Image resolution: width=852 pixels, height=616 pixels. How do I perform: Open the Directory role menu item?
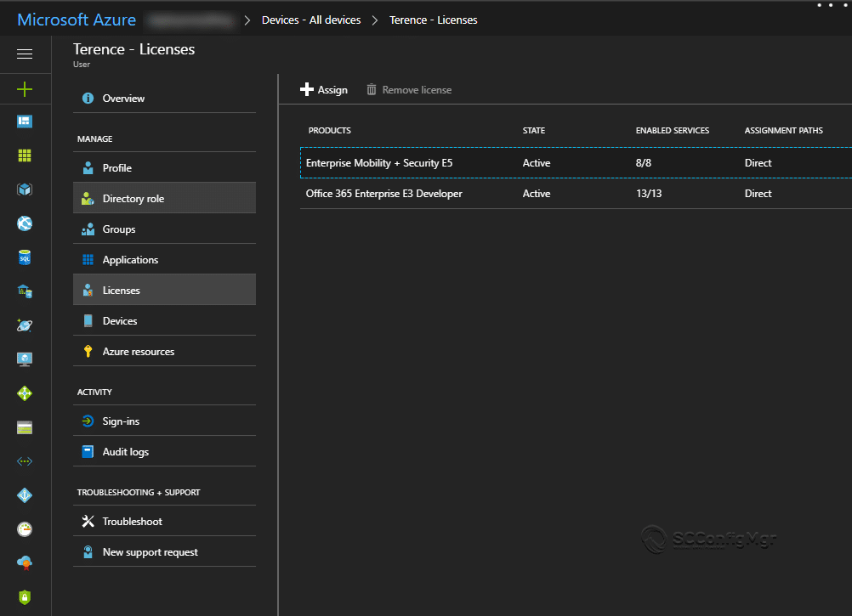click(x=165, y=199)
